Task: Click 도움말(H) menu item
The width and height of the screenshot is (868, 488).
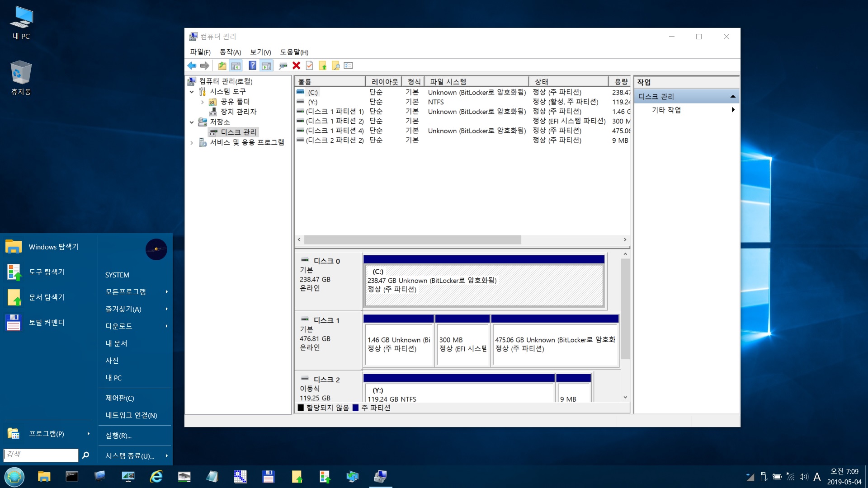Action: coord(294,52)
